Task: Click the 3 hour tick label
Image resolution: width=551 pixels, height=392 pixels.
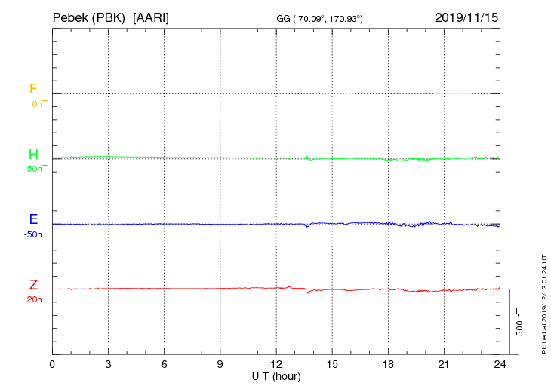Action: click(x=108, y=364)
